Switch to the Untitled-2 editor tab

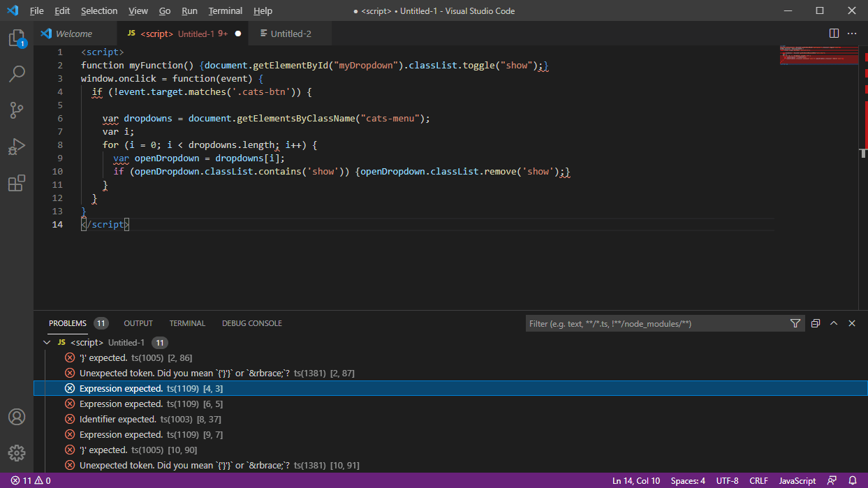tap(290, 34)
